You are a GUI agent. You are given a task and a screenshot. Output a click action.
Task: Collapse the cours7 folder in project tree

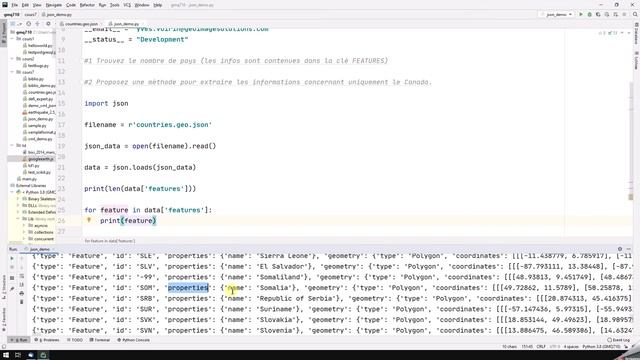(x=13, y=72)
